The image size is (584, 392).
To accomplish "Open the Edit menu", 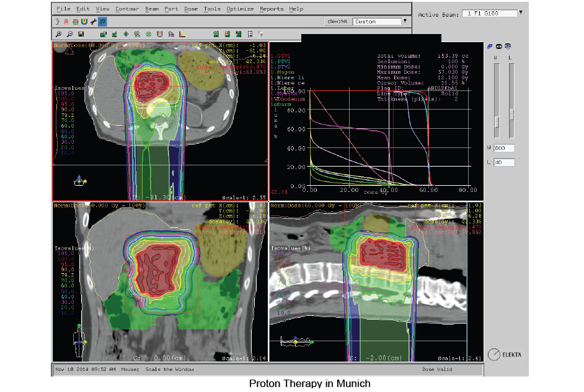I will coord(82,9).
